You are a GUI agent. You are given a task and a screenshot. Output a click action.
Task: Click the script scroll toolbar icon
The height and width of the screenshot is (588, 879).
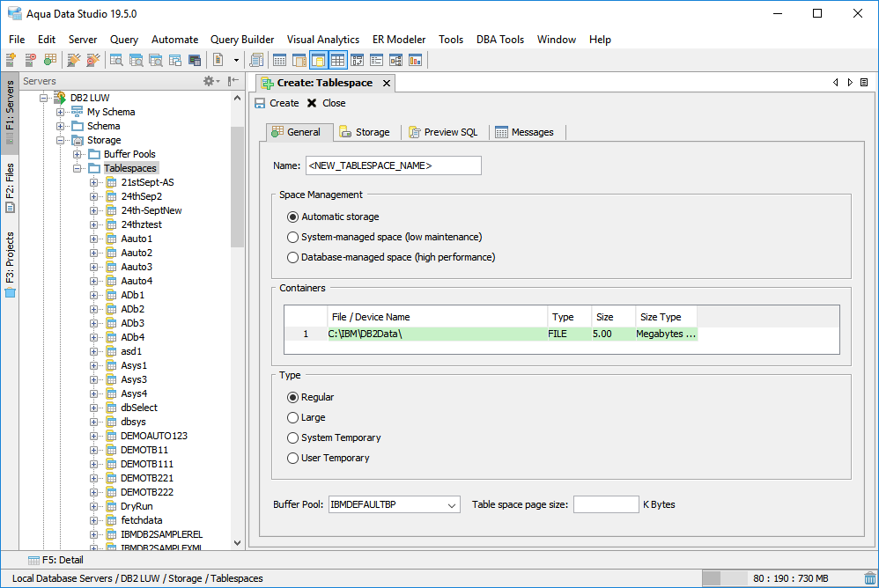pos(256,60)
